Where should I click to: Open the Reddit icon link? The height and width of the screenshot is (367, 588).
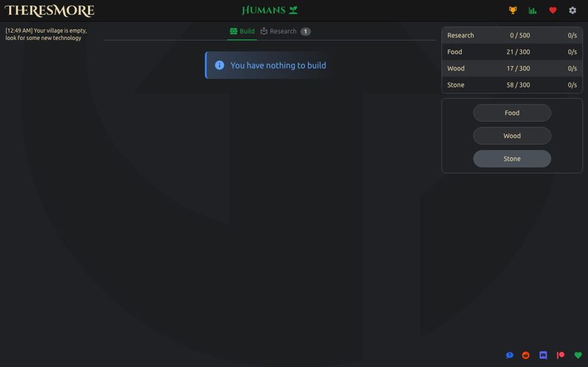pos(526,355)
